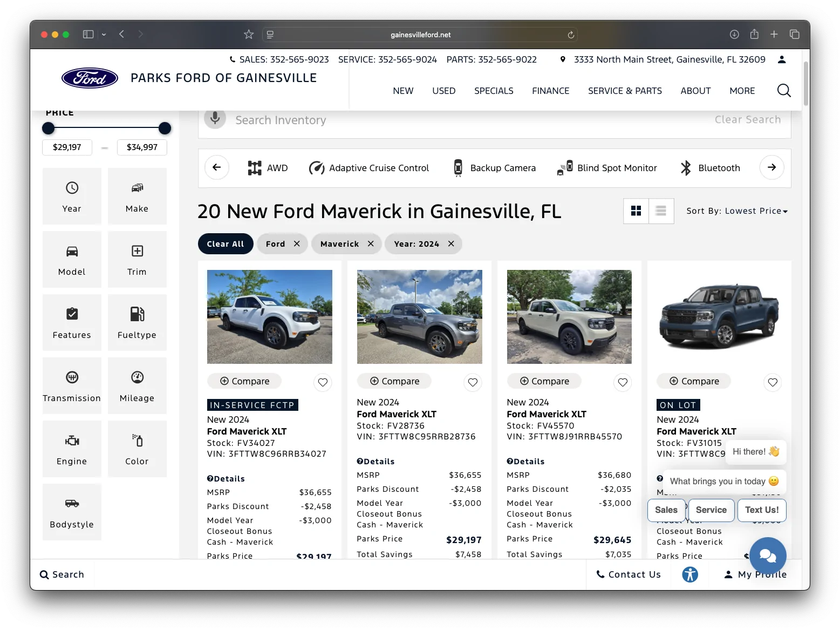
Task: Click the Search Inventory input field
Action: (x=469, y=120)
